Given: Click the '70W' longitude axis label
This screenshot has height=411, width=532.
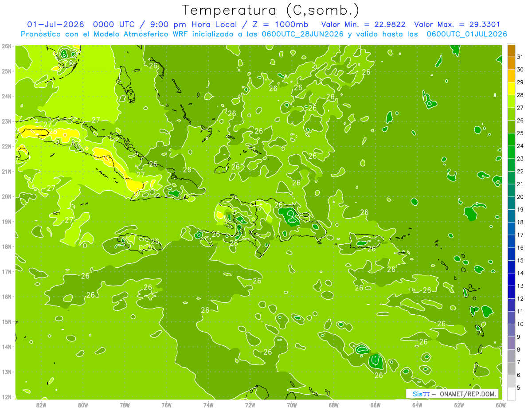Looking at the screenshot, I should [x=292, y=405].
